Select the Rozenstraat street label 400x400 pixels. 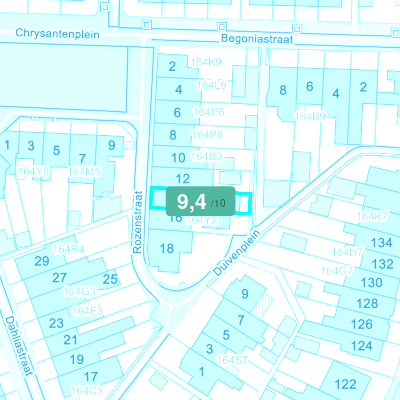138,222
